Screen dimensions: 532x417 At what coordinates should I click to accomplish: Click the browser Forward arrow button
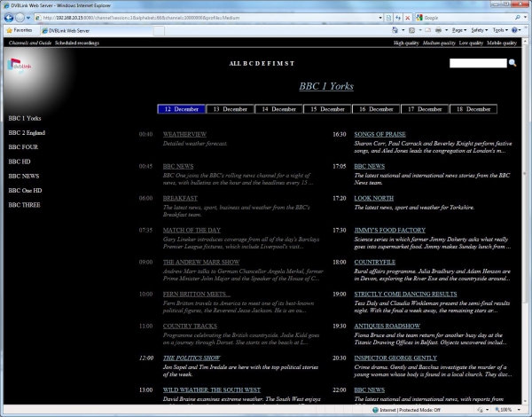(x=20, y=18)
